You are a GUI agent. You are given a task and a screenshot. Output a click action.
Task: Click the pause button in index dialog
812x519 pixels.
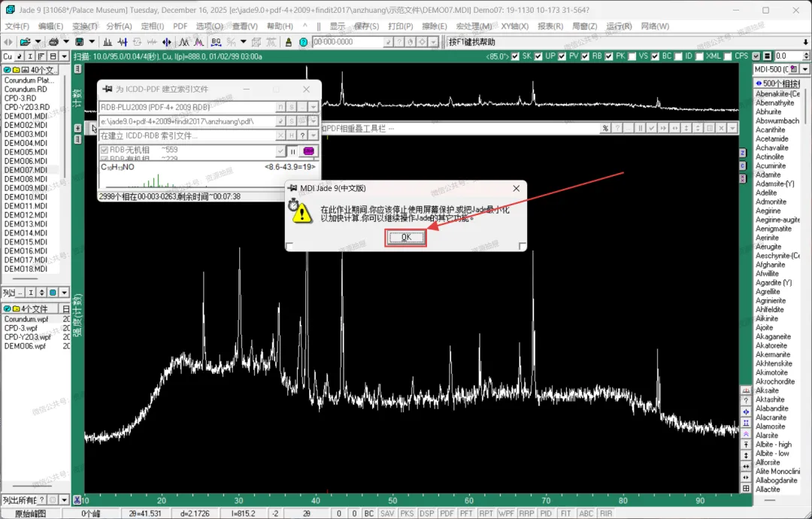(292, 151)
